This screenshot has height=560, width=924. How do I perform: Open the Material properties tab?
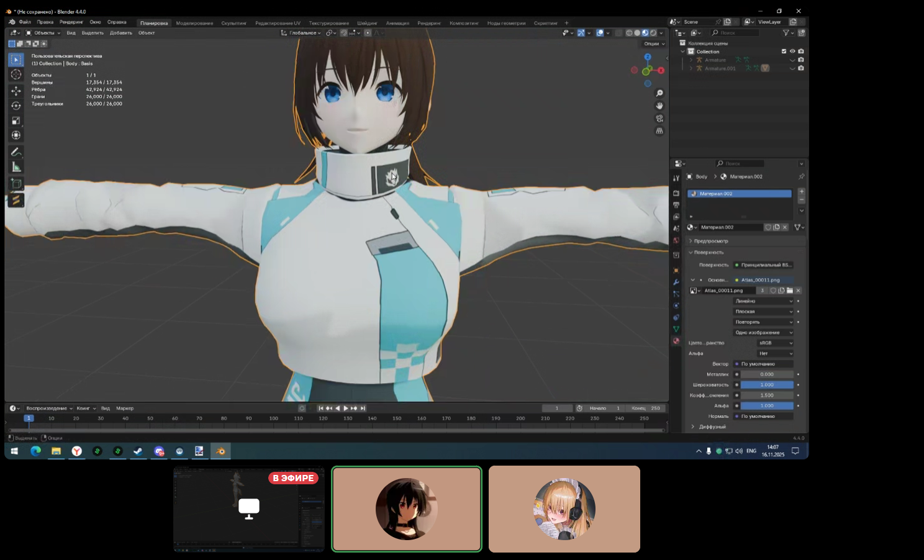point(676,341)
